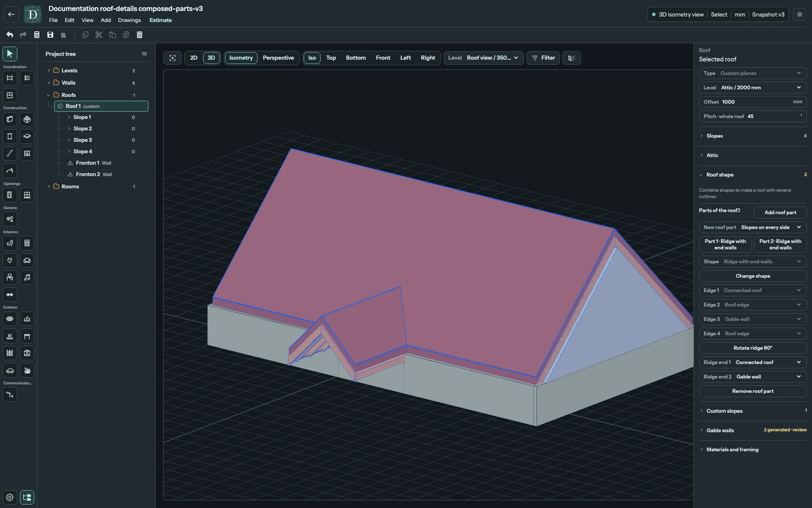This screenshot has height=508, width=812.
Task: Toggle light theme sun icon
Action: click(800, 14)
